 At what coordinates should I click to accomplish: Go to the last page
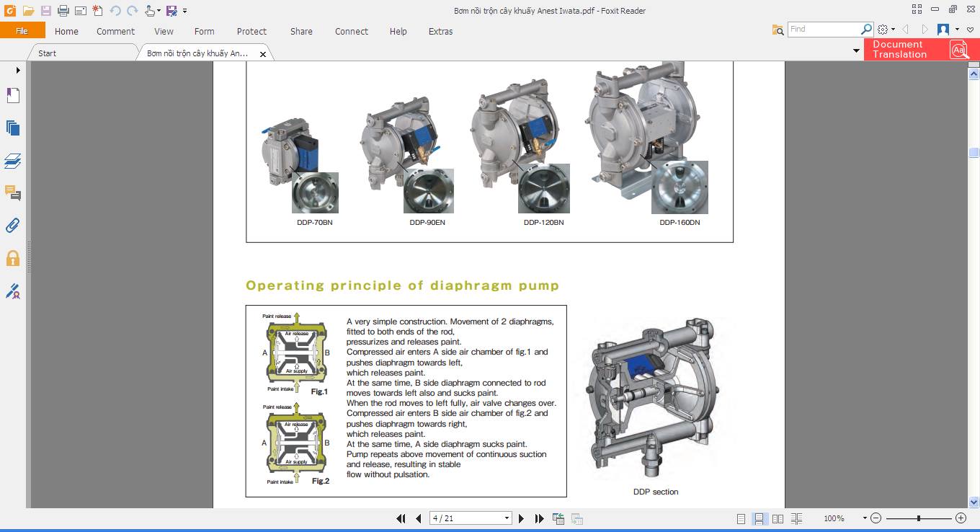539,518
